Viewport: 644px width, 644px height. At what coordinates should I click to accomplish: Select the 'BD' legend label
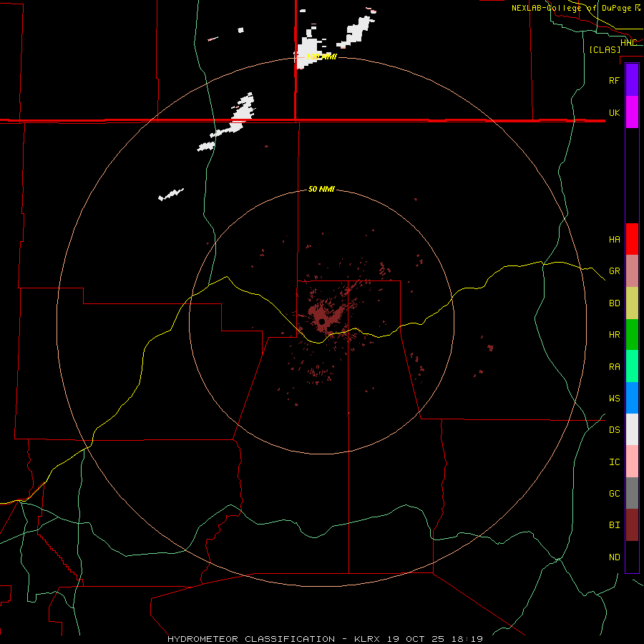(x=614, y=303)
